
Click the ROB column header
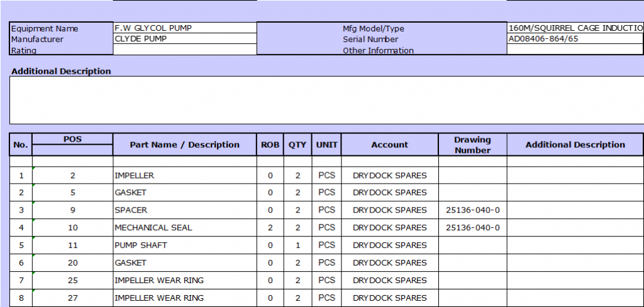pyautogui.click(x=270, y=145)
